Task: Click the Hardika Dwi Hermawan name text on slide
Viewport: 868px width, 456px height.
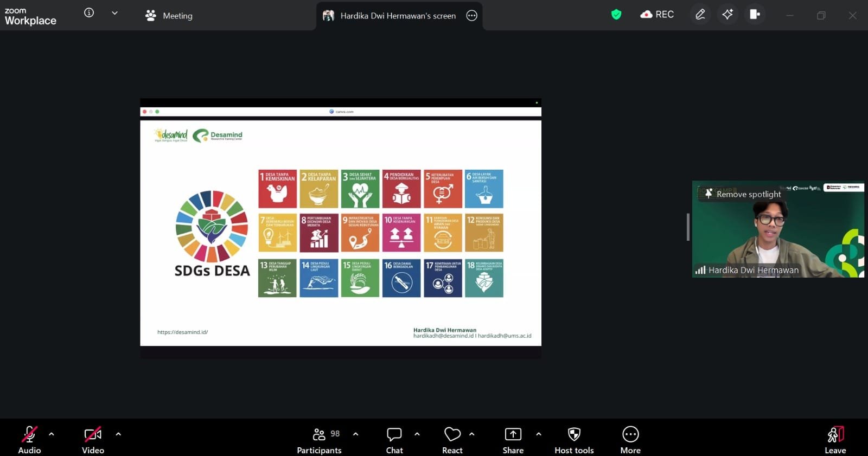Action: [x=445, y=330]
